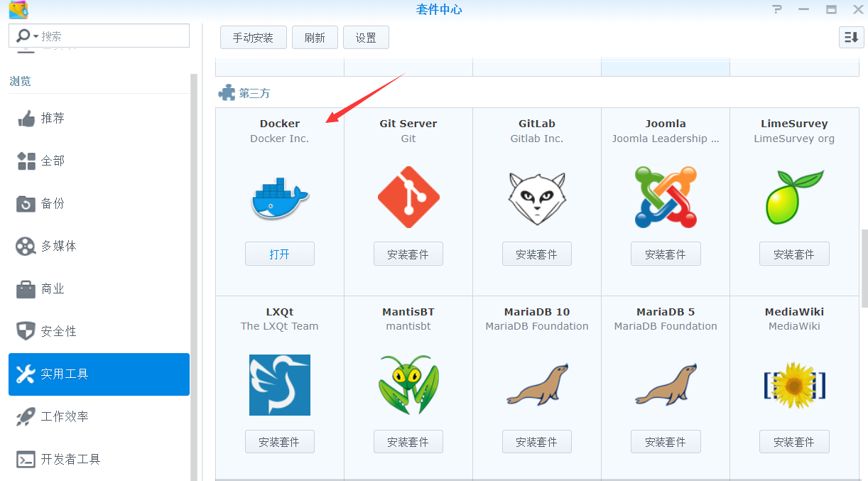This screenshot has width=868, height=481.
Task: Click the Joomla package title
Action: click(666, 124)
